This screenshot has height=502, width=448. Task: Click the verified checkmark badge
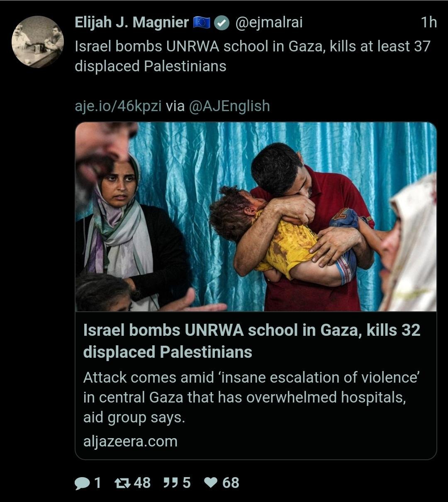click(x=223, y=23)
